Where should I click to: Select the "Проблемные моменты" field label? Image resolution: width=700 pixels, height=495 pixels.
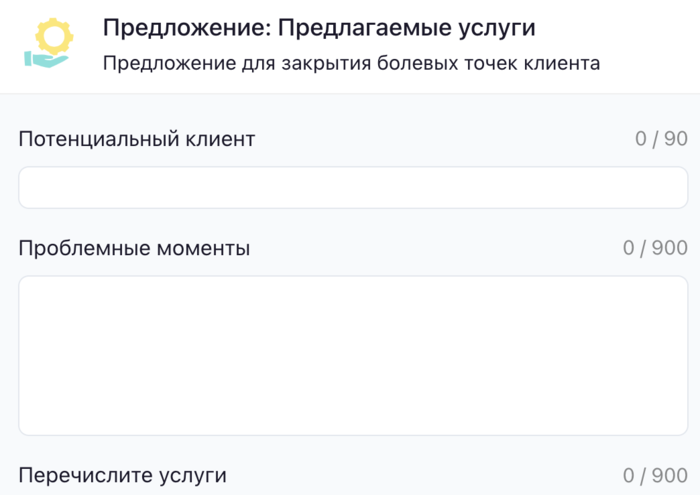[x=134, y=247]
